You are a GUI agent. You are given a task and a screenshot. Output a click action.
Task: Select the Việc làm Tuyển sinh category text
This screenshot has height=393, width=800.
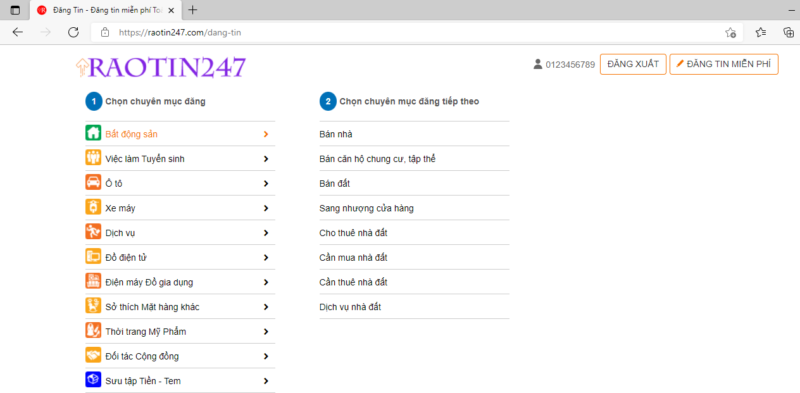pos(145,159)
